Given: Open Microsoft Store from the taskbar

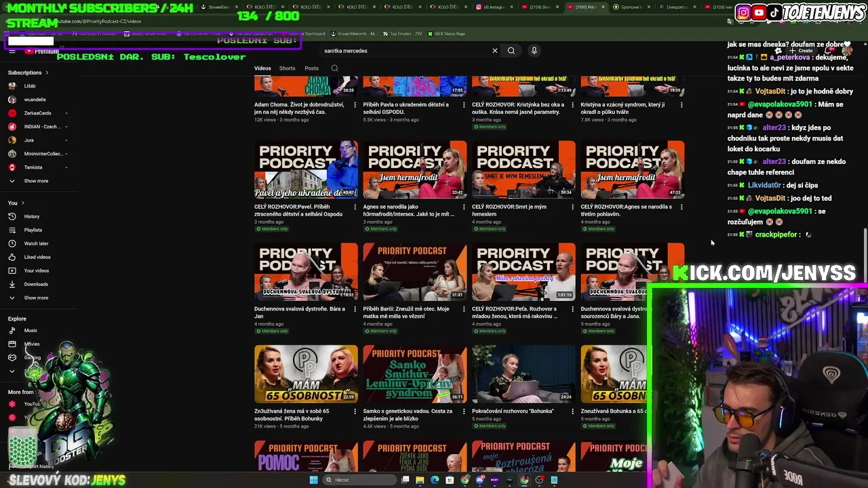Looking at the screenshot, I should click(450, 480).
